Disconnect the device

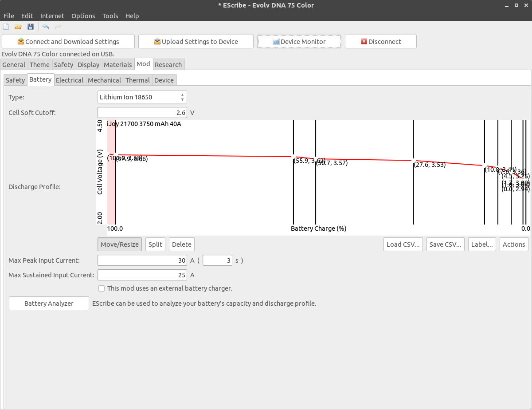click(x=380, y=42)
